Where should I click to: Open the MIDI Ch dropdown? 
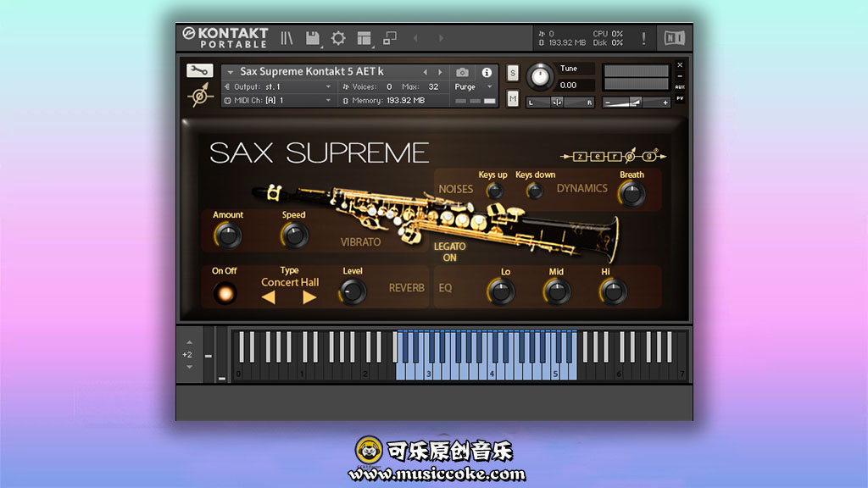(x=278, y=101)
